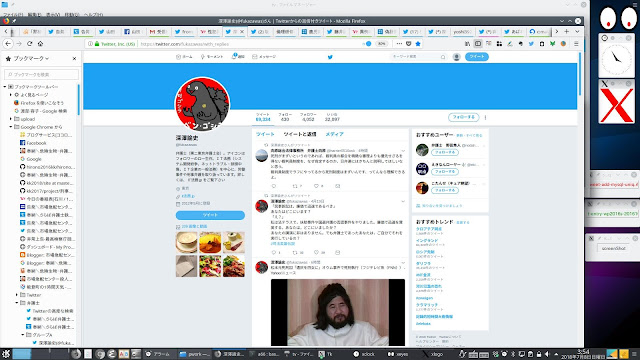Expand the よく見るページ folder
Screen dimensions: 640x360
point(11,95)
